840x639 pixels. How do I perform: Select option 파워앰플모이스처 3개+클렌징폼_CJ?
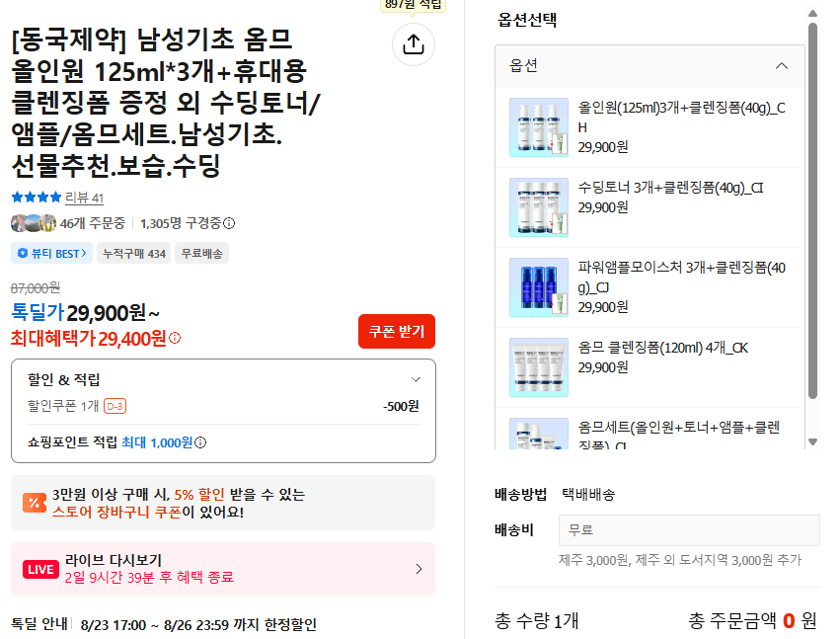point(649,287)
